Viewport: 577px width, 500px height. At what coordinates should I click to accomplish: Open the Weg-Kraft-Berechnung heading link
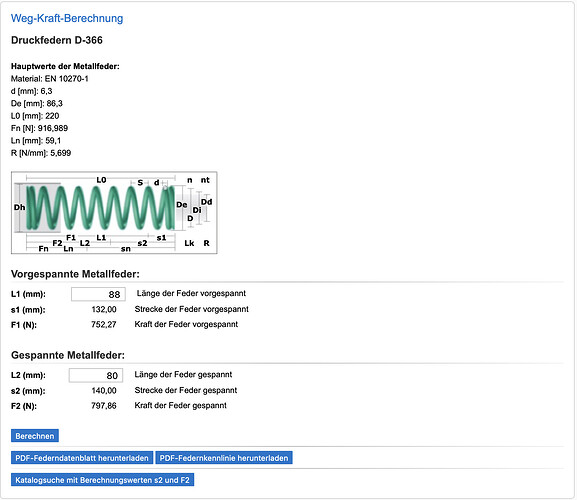tap(67, 18)
